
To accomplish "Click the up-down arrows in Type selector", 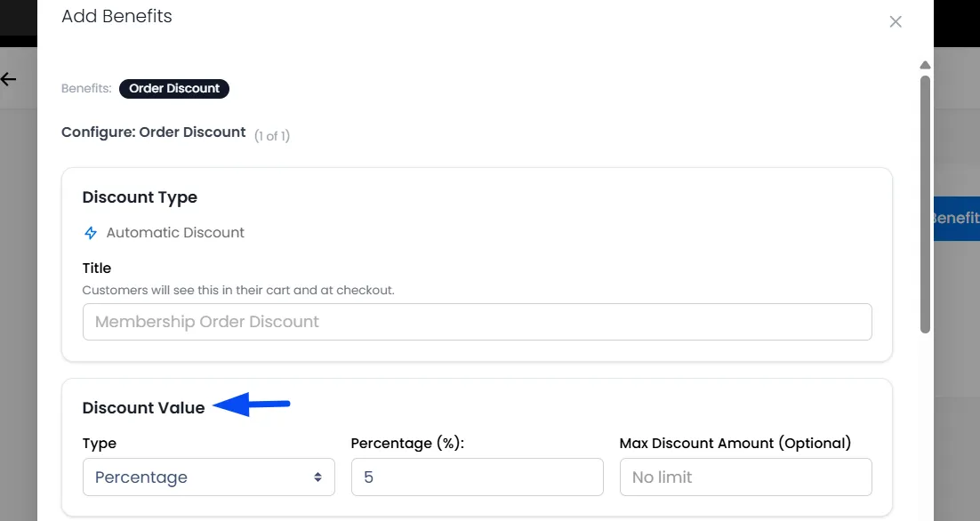I will coord(317,477).
